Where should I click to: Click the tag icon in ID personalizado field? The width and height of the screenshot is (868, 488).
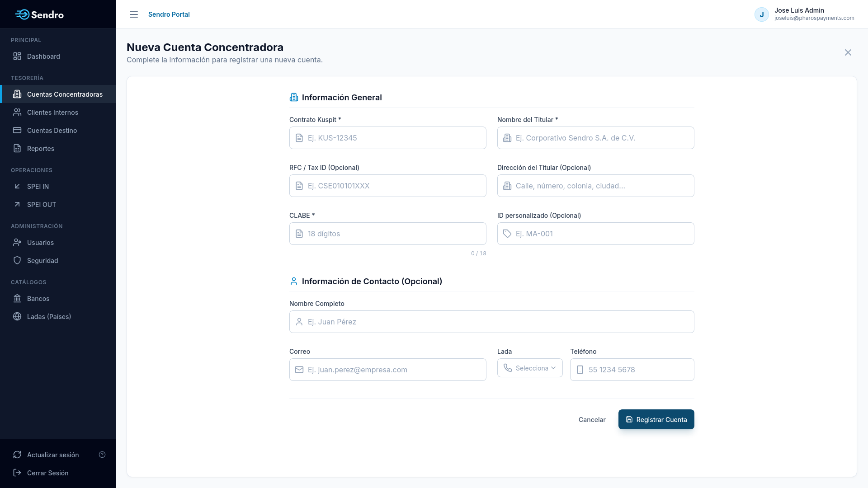(507, 234)
